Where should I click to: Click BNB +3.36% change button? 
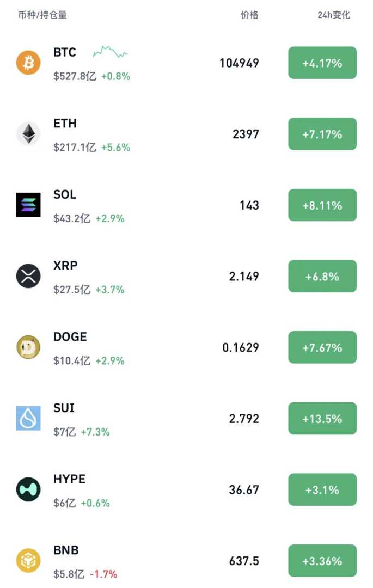click(x=322, y=561)
